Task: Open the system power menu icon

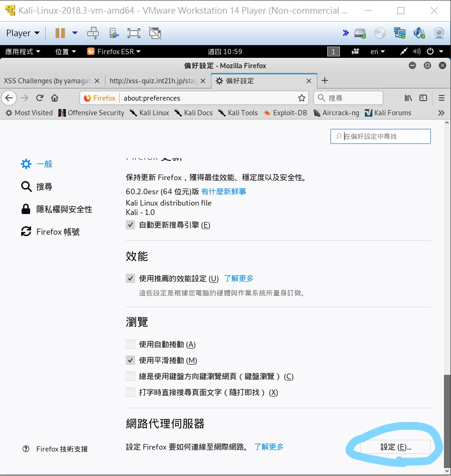Action: pyautogui.click(x=430, y=51)
